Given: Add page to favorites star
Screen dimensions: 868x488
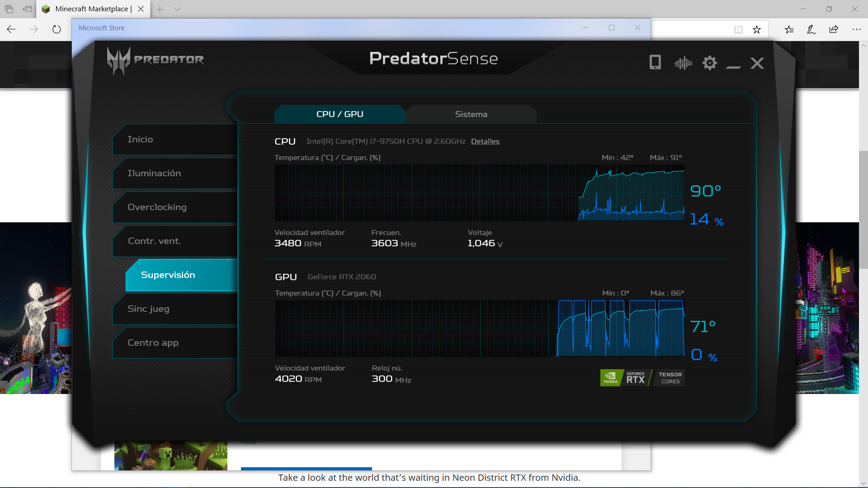Looking at the screenshot, I should pyautogui.click(x=757, y=30).
